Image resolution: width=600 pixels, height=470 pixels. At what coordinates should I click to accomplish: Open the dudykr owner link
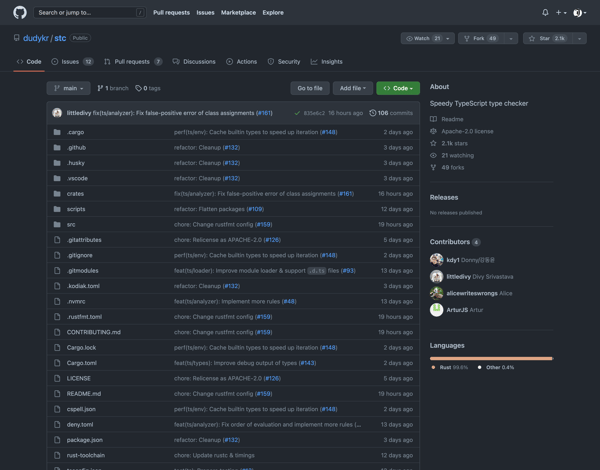click(x=36, y=38)
